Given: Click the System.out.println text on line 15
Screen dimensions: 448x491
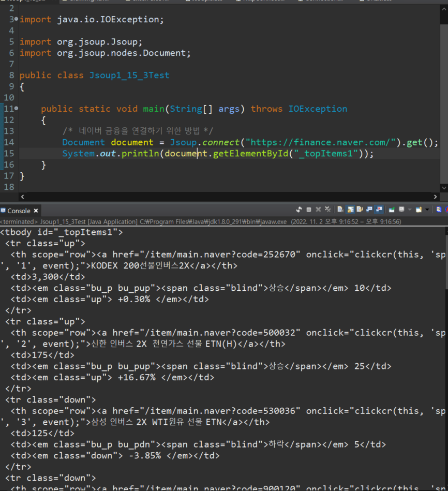Looking at the screenshot, I should pyautogui.click(x=111, y=154).
